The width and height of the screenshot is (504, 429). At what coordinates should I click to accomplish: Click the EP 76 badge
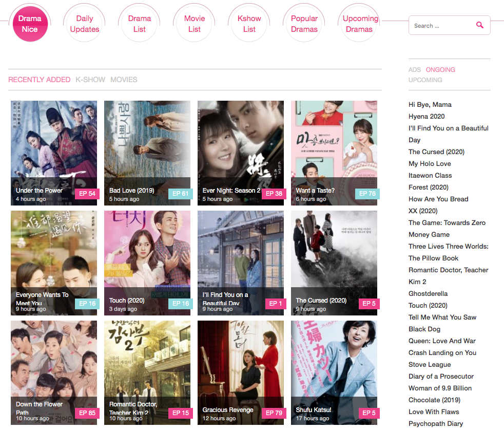tap(367, 194)
